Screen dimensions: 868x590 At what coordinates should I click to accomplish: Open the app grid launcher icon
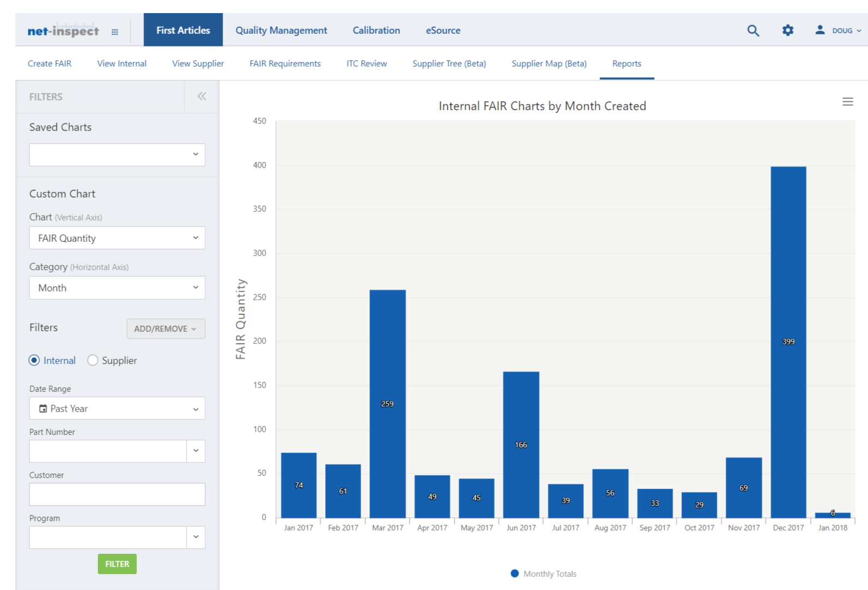115,32
